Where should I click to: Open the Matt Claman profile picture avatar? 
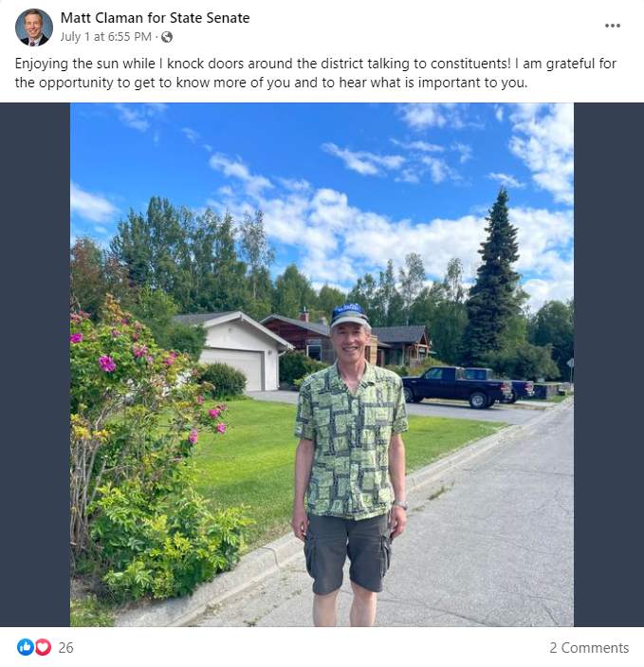pyautogui.click(x=34, y=28)
